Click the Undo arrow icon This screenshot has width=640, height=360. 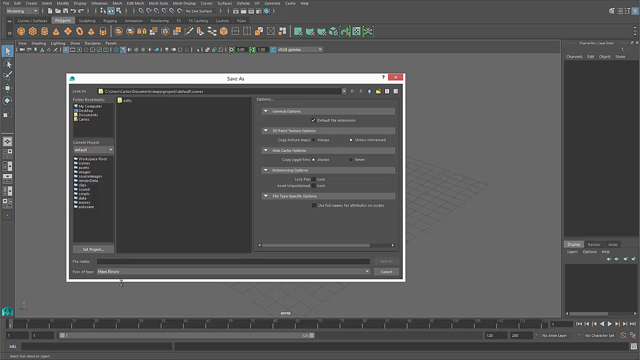[x=73, y=11]
